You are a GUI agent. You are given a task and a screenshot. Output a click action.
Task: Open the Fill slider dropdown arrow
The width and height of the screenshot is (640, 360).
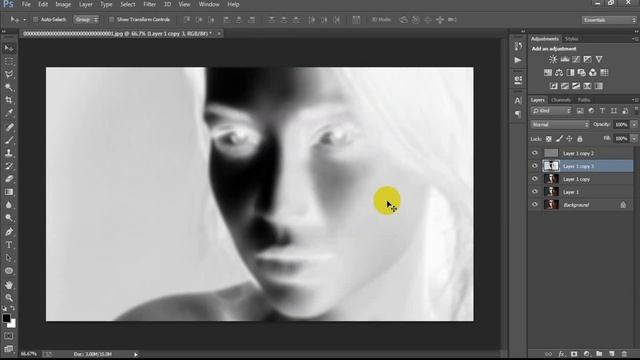coord(634,139)
